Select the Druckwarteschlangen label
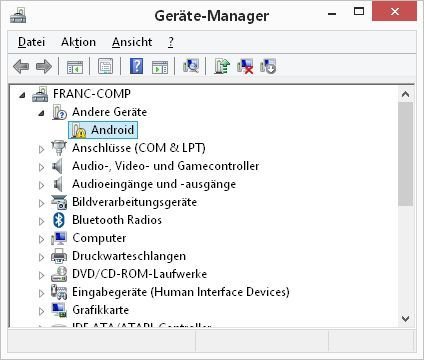424x360 pixels. [129, 256]
